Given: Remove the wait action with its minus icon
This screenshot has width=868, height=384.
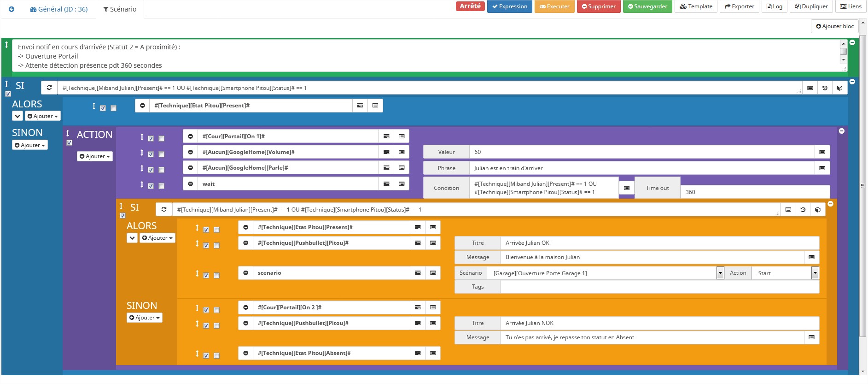Looking at the screenshot, I should 190,184.
